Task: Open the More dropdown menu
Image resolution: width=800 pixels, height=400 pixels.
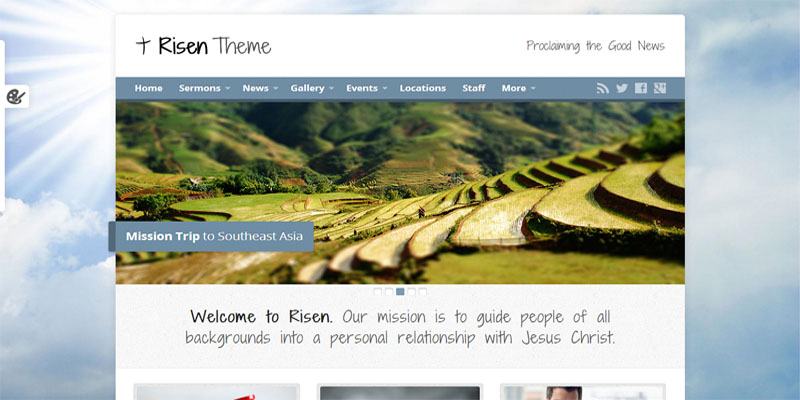Action: point(518,88)
